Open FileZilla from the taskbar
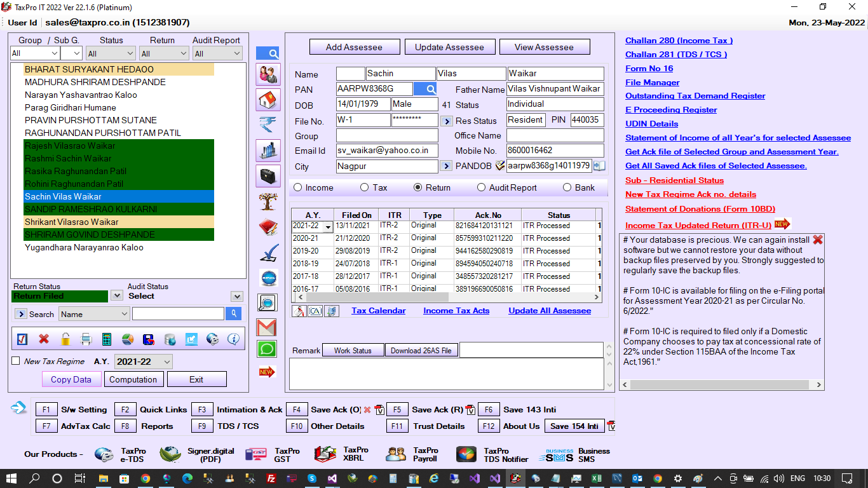 271,478
